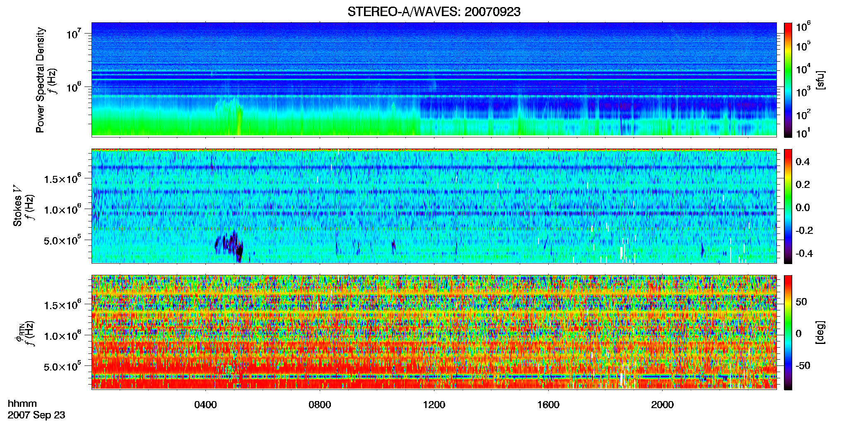Click the [deg] colorbar unit label
Screen dimensions: 868x447
pyautogui.click(x=820, y=332)
